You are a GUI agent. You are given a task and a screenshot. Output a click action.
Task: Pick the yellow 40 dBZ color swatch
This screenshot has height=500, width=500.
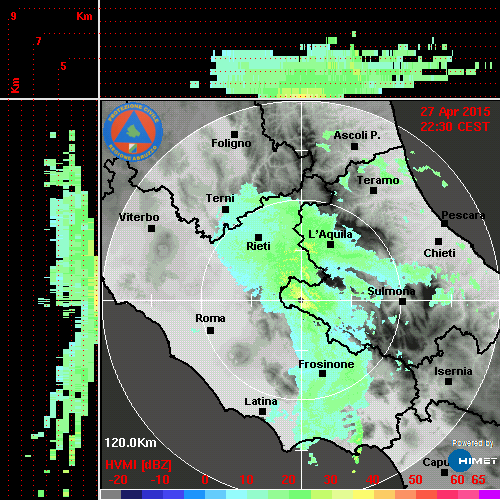(363, 495)
